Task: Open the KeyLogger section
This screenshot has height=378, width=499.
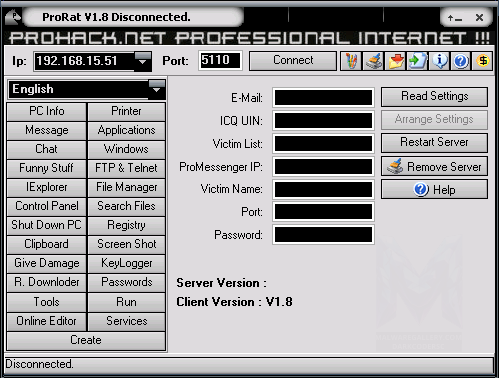Action: (x=126, y=263)
